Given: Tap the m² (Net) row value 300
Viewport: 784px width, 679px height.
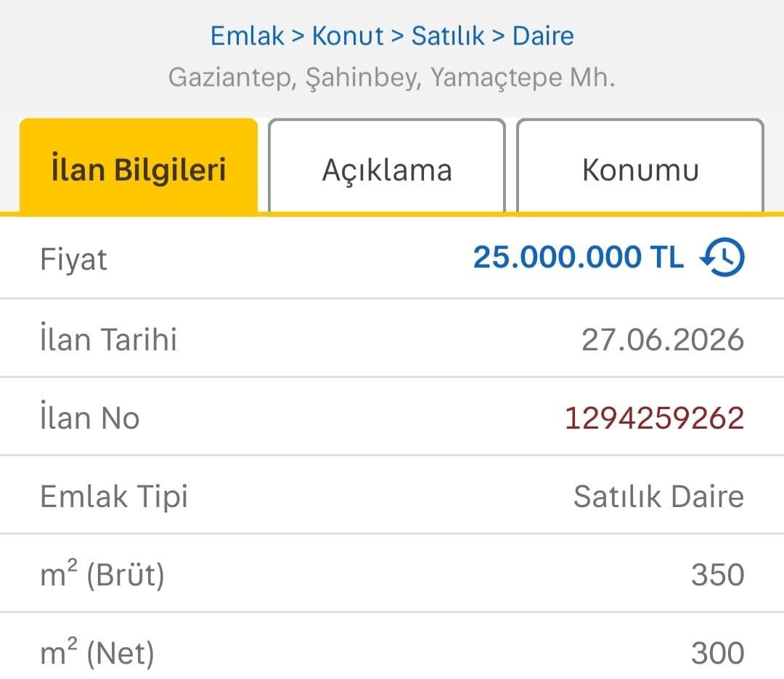Looking at the screenshot, I should point(717,653).
